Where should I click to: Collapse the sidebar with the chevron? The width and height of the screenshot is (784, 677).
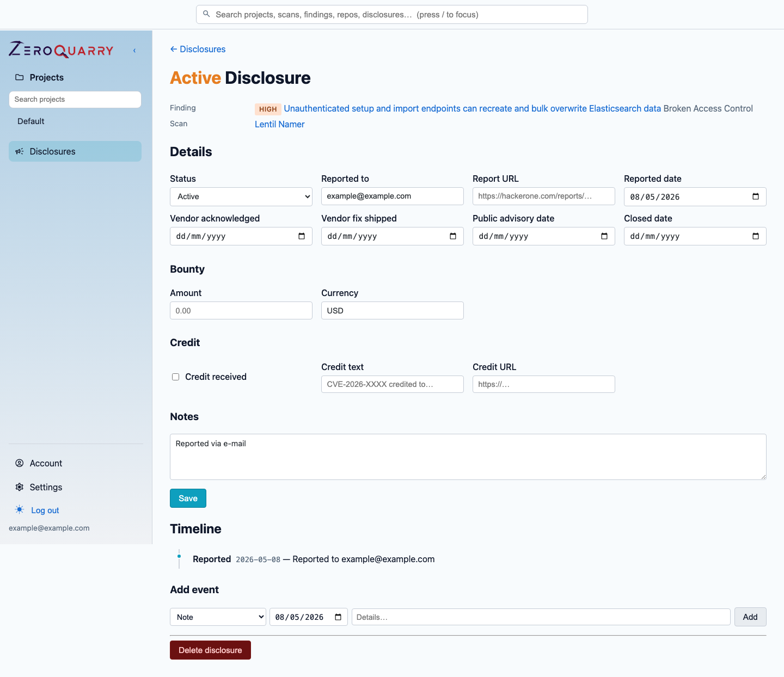[134, 51]
